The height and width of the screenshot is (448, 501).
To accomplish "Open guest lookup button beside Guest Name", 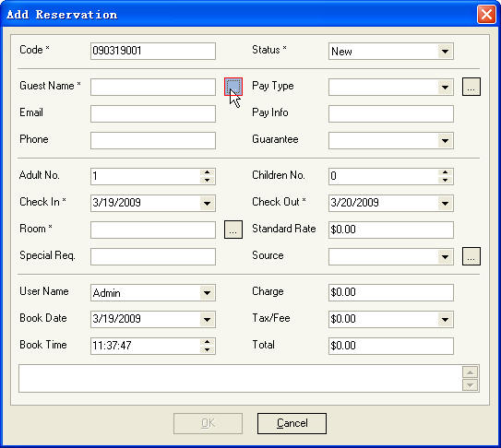I will click(x=233, y=87).
